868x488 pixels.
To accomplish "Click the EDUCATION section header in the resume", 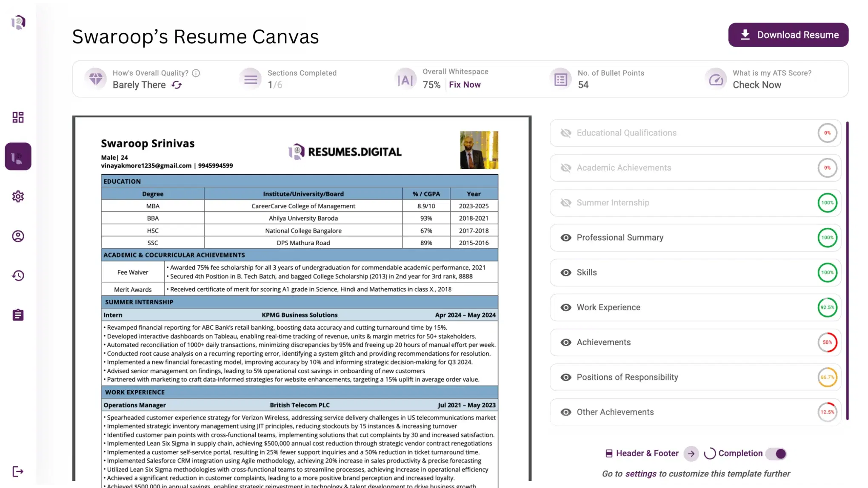I will pos(300,181).
